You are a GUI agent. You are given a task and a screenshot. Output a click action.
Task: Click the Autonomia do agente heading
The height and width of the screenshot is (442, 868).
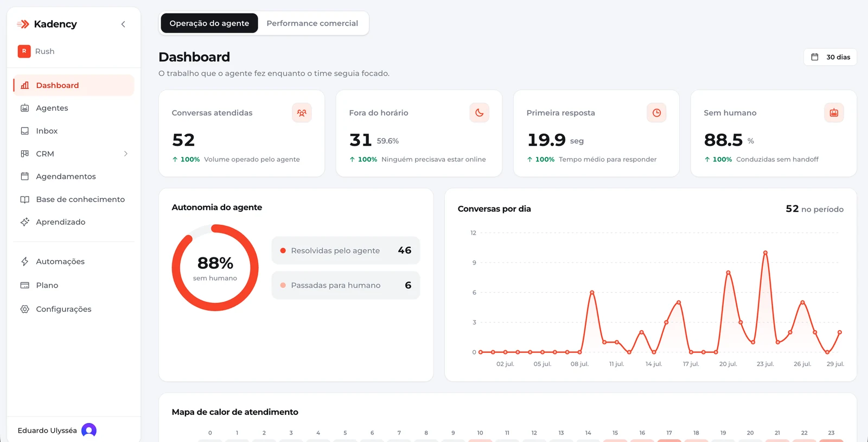click(x=216, y=207)
